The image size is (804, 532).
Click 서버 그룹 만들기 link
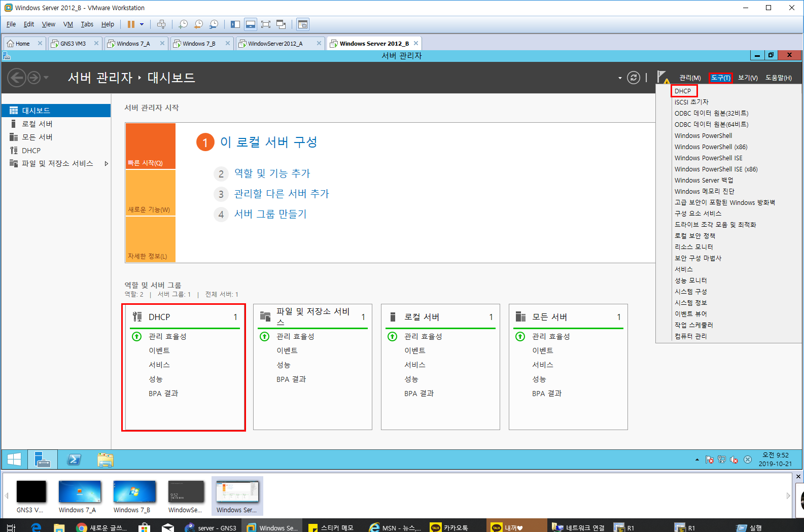pyautogui.click(x=270, y=214)
